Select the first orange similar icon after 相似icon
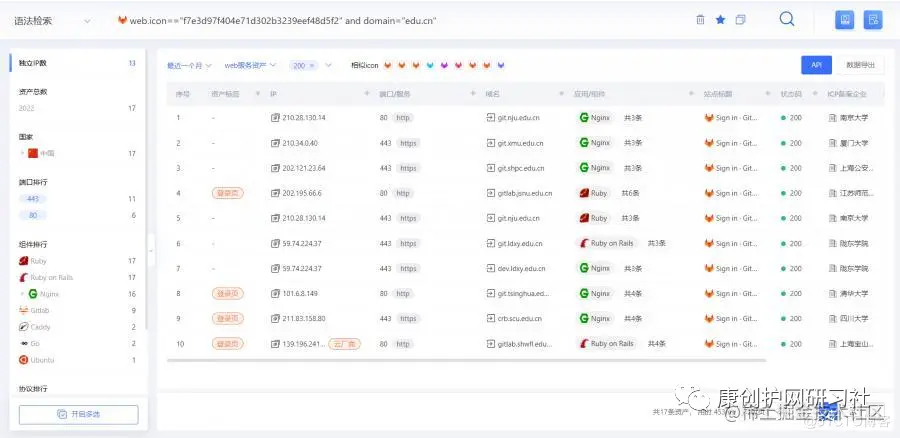 coord(387,65)
